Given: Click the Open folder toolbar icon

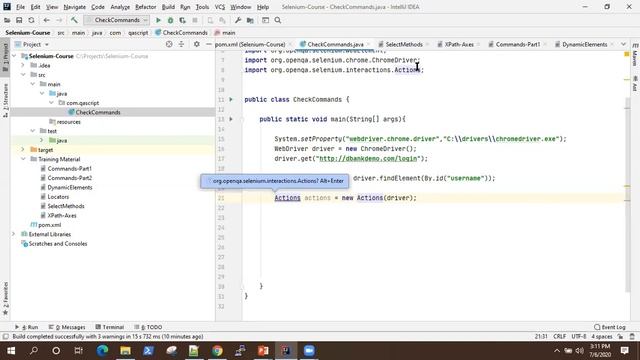Looking at the screenshot, I should point(7,20).
